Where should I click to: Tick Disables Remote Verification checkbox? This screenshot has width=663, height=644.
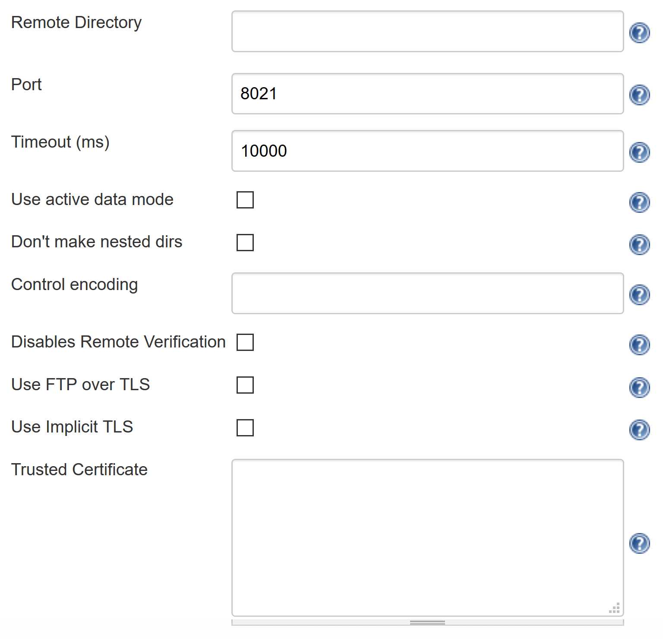tap(245, 342)
